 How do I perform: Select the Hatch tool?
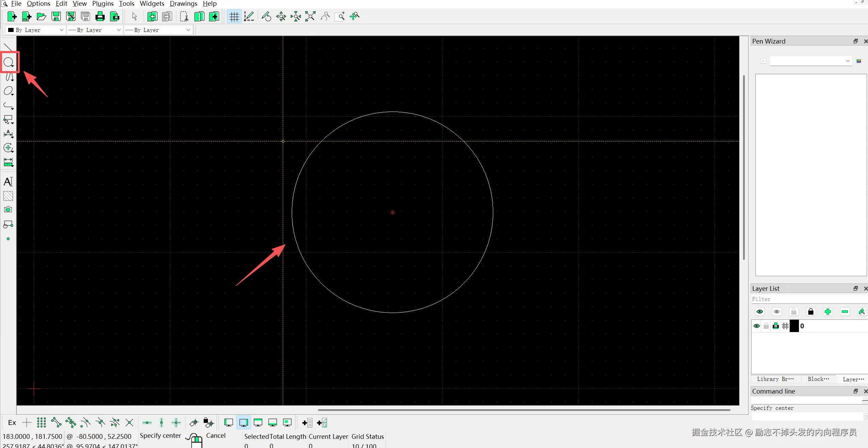point(8,196)
